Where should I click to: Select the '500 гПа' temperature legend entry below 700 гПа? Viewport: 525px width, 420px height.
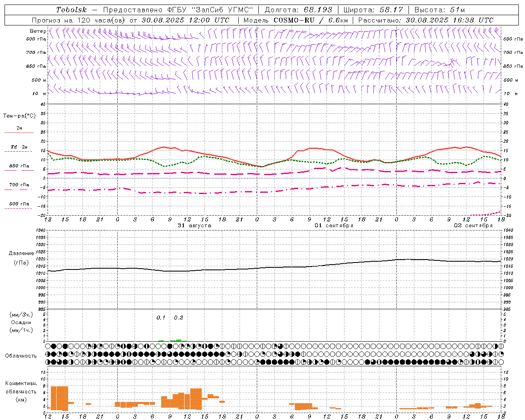pos(19,204)
